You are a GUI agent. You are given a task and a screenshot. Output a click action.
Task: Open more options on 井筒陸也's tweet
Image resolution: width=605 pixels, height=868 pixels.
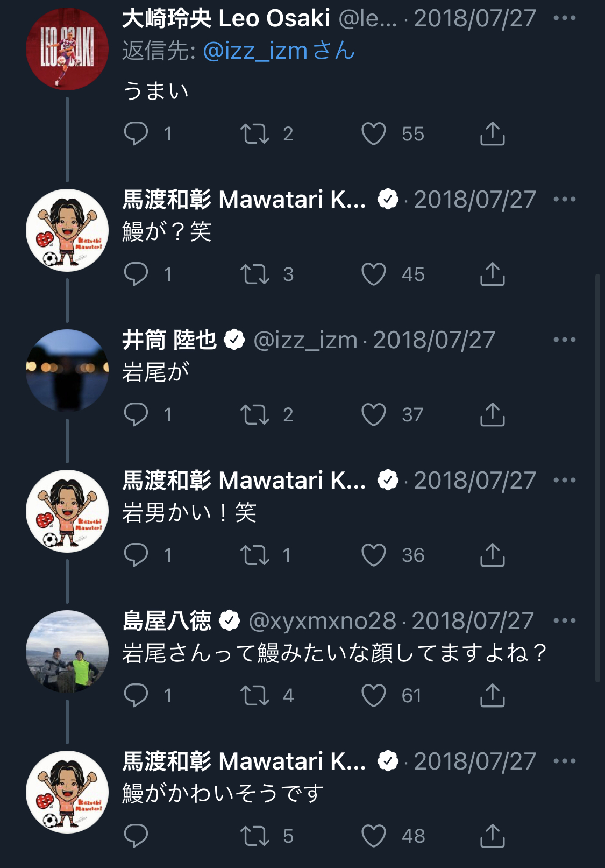click(x=564, y=340)
